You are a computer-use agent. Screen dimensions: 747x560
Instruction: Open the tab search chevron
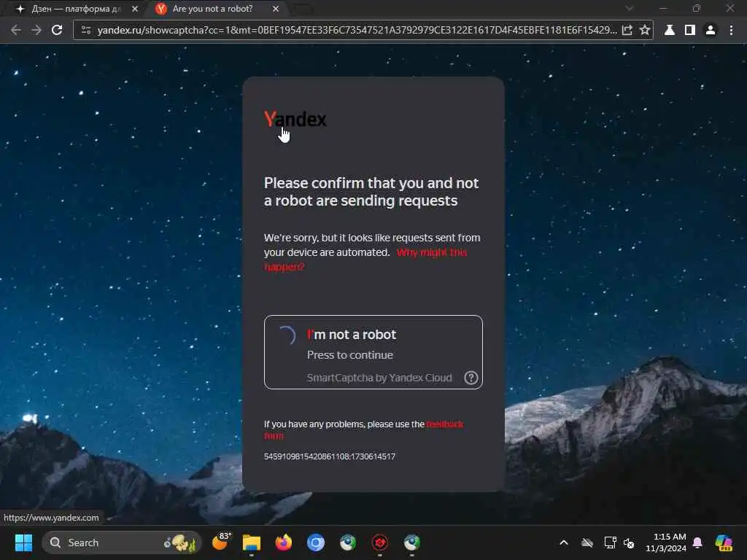tap(630, 9)
